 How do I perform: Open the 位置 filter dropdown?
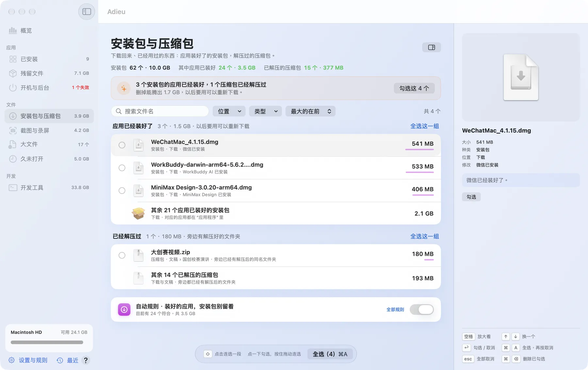[229, 111]
